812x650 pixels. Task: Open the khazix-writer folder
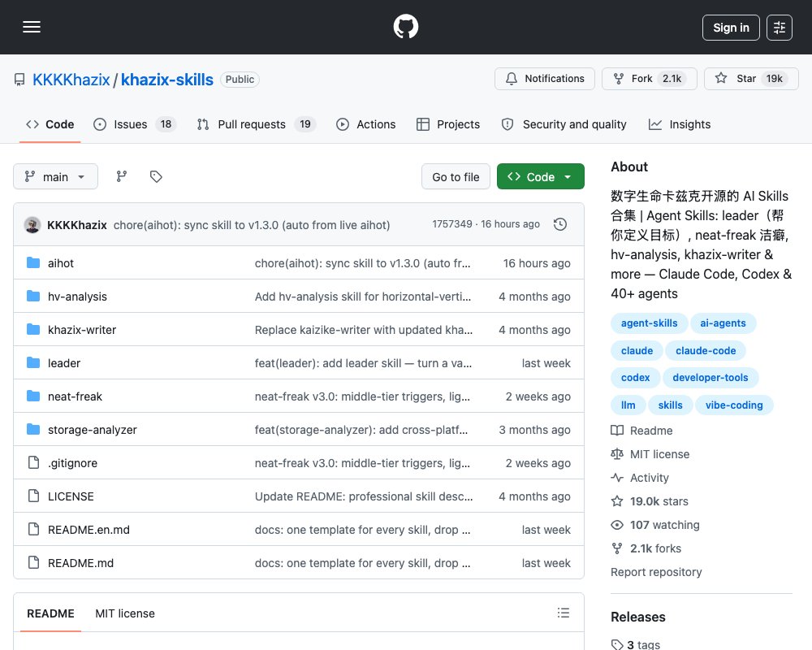click(82, 330)
